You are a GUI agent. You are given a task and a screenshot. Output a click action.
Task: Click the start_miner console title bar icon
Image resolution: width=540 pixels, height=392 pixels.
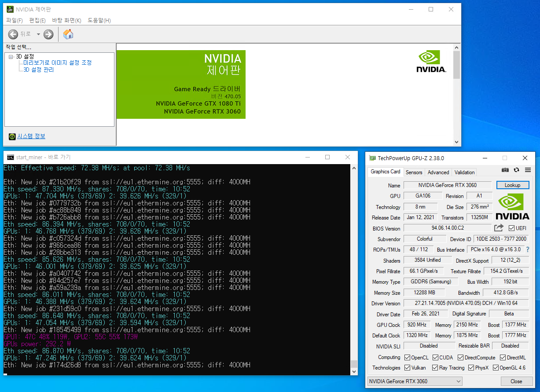[x=11, y=157]
